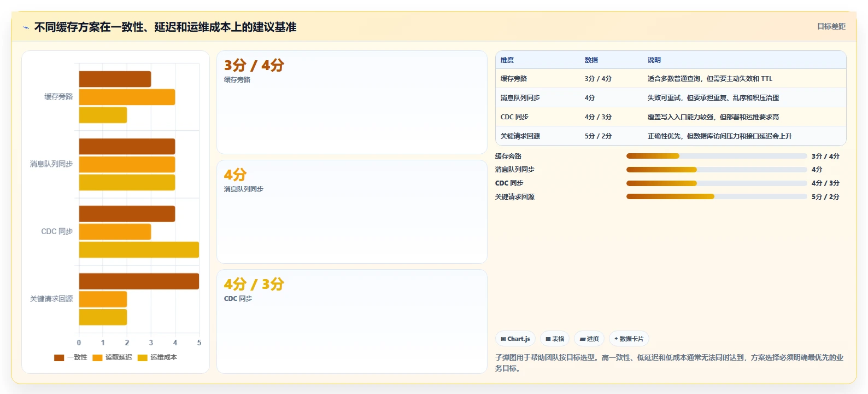Click the 关键请求回源 table row name
The height and width of the screenshot is (394, 868).
pyautogui.click(x=520, y=136)
